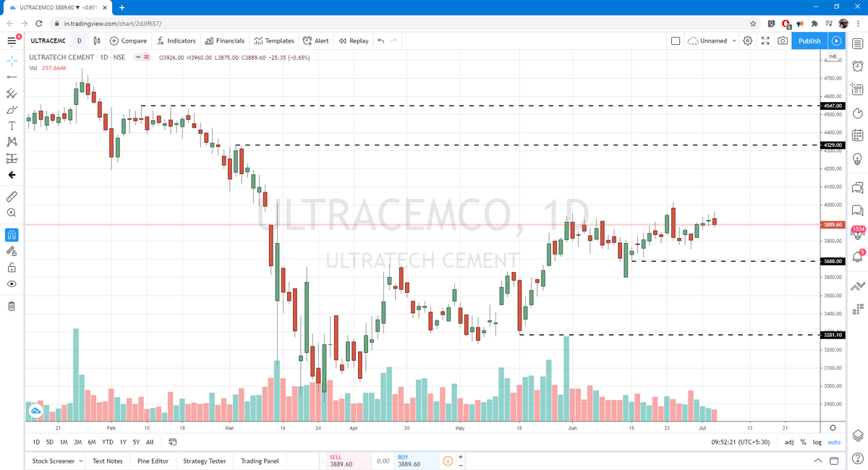Open the time axis settings gear
This screenshot has width=868, height=470.
click(833, 427)
